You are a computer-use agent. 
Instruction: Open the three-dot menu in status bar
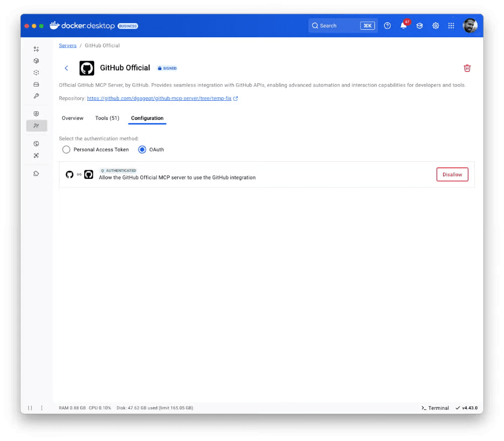42,408
